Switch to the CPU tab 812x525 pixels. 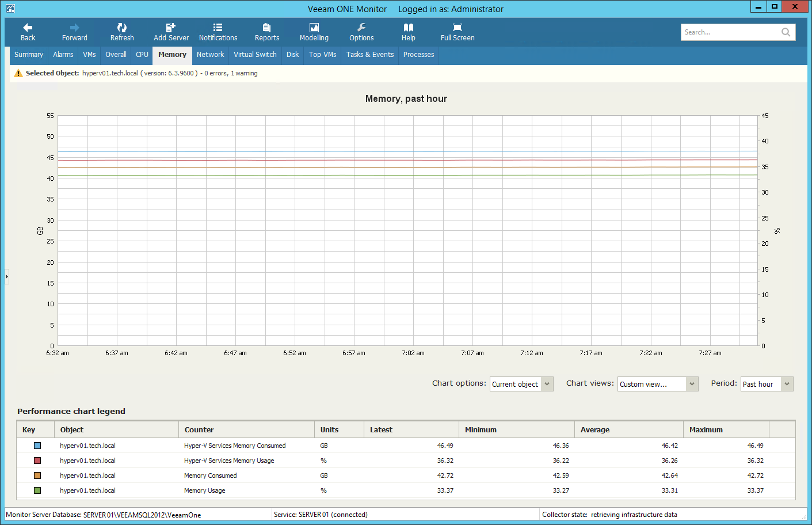point(142,55)
